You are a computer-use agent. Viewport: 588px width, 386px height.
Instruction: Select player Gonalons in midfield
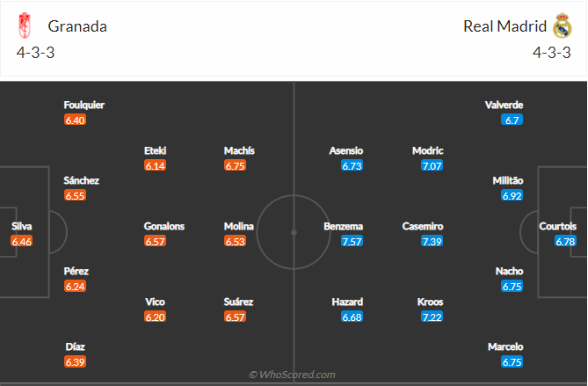pyautogui.click(x=164, y=226)
